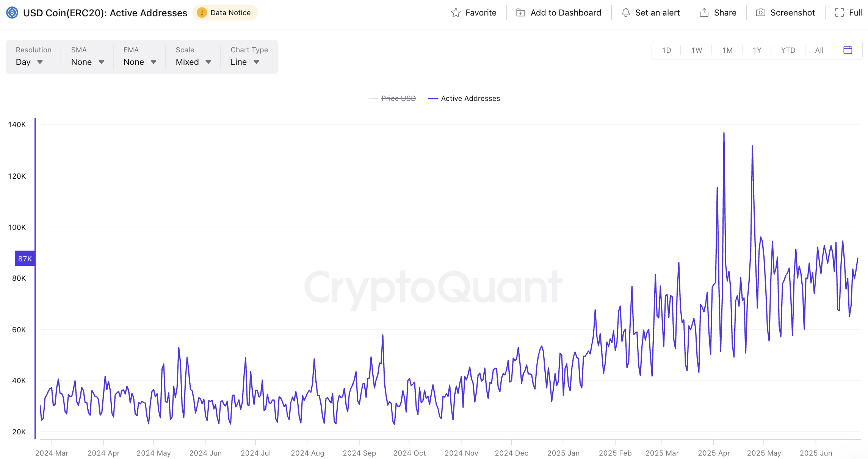Expand the Scale Mixed dropdown
The height and width of the screenshot is (459, 868).
point(193,62)
